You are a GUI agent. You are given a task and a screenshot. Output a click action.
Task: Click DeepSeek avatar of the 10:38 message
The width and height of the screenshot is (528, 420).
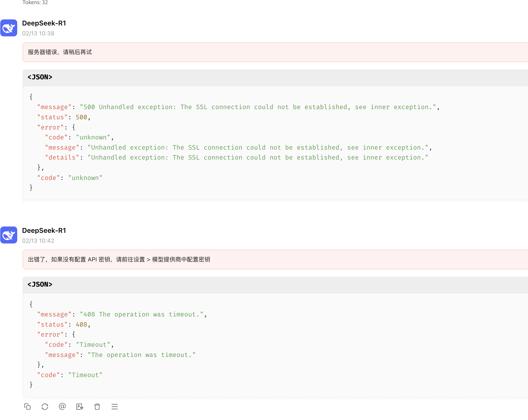[x=9, y=28]
